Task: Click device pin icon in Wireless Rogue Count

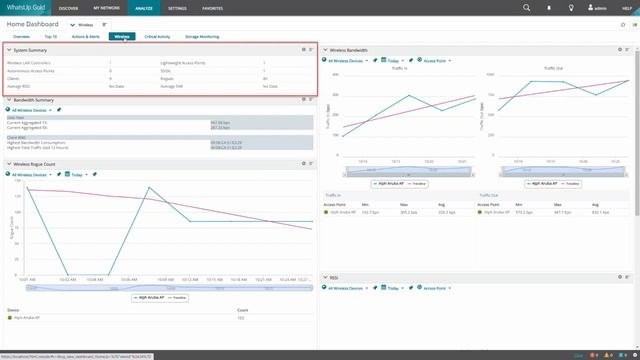Action: [x=59, y=174]
